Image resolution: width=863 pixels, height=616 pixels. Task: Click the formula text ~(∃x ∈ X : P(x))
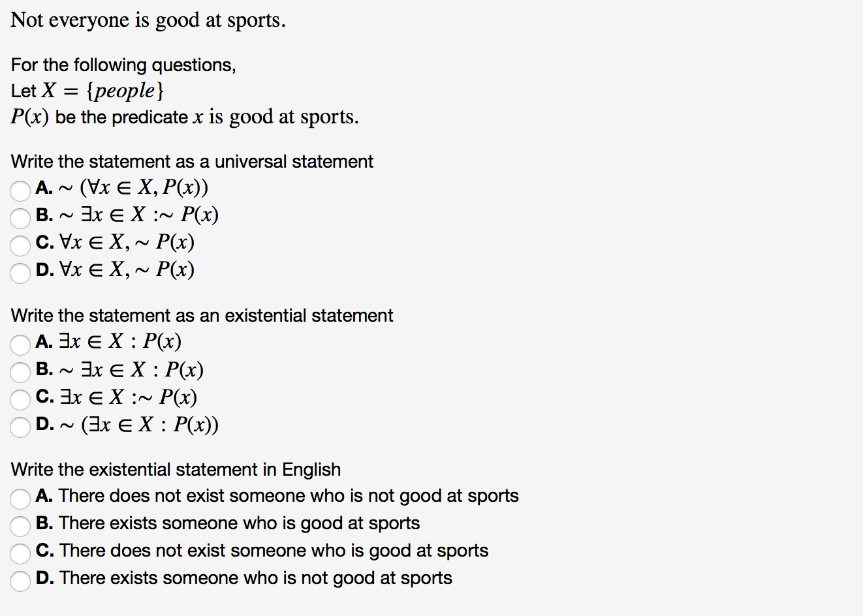pos(139,425)
